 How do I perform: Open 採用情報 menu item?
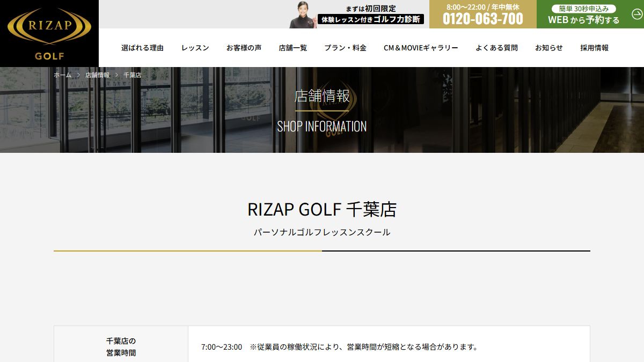[594, 48]
